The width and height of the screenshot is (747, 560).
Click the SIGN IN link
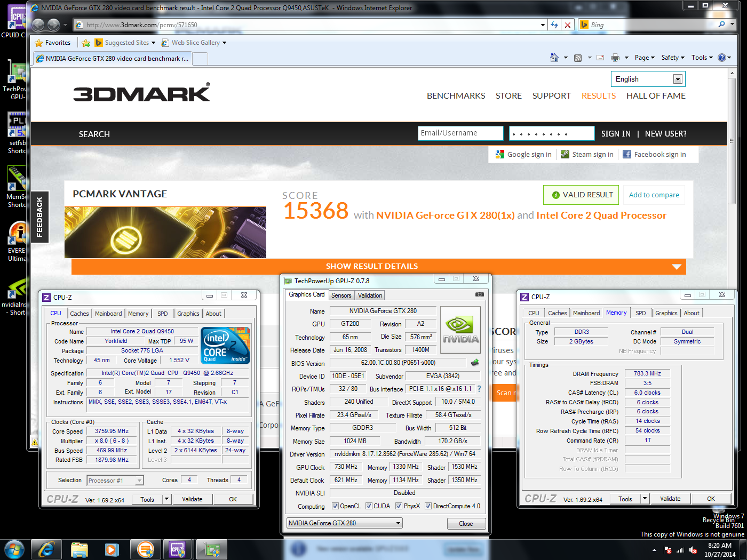616,134
